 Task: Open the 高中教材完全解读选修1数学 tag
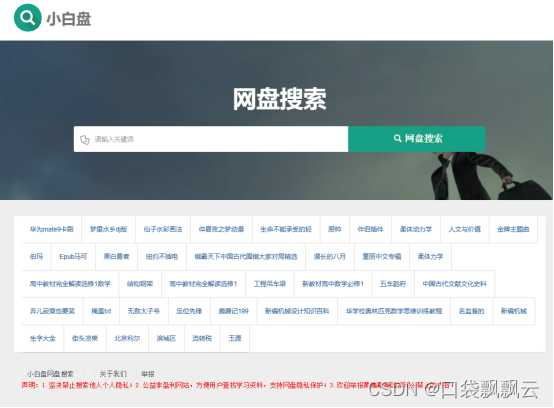pos(70,284)
